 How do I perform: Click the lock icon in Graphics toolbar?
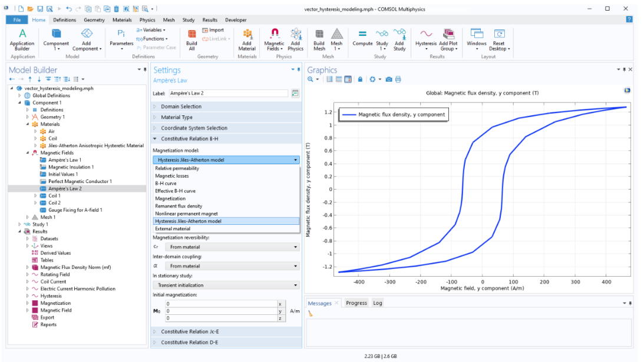pos(360,79)
